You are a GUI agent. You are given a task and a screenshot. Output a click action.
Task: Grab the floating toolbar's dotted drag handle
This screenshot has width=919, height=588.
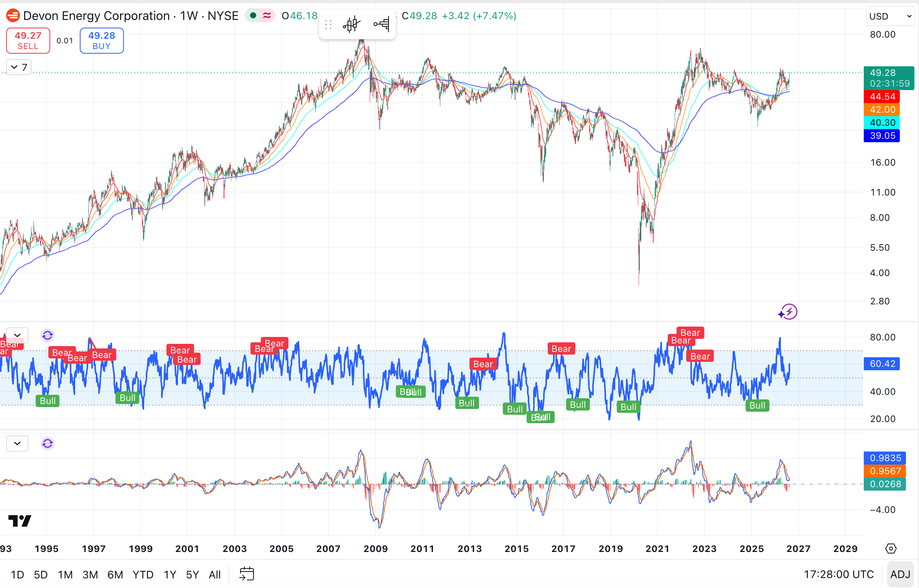(x=328, y=25)
